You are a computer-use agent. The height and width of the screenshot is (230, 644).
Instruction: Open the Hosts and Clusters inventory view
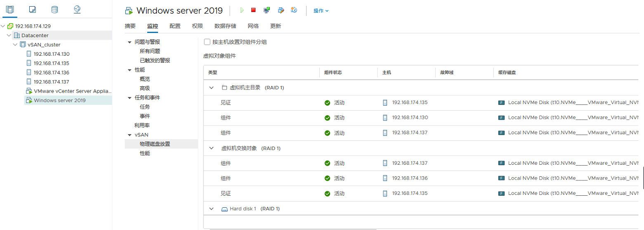click(10, 9)
